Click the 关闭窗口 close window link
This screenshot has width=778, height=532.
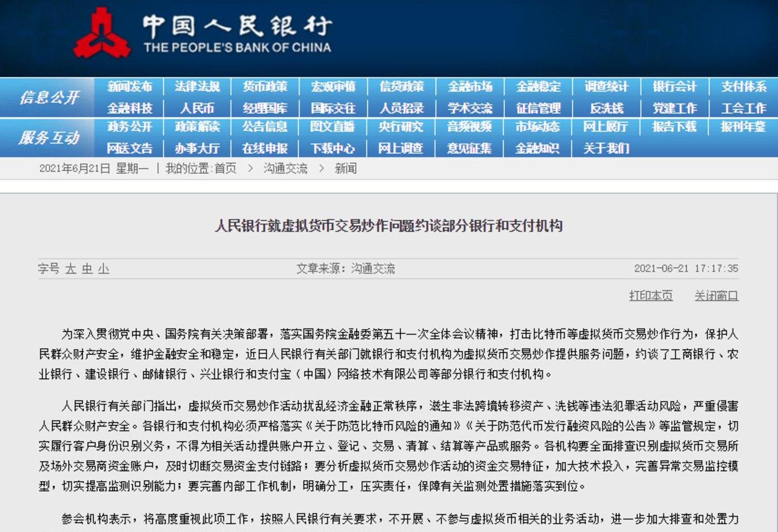(x=716, y=295)
